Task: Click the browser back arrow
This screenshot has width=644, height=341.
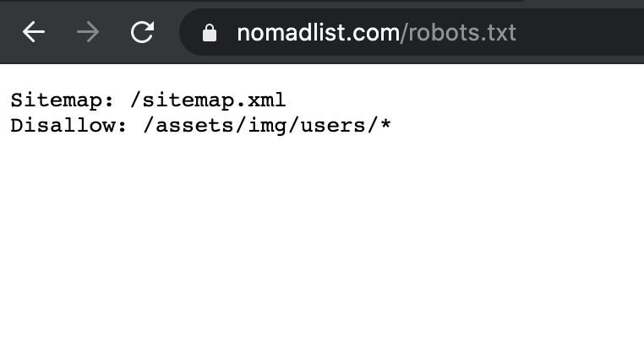Action: [34, 33]
